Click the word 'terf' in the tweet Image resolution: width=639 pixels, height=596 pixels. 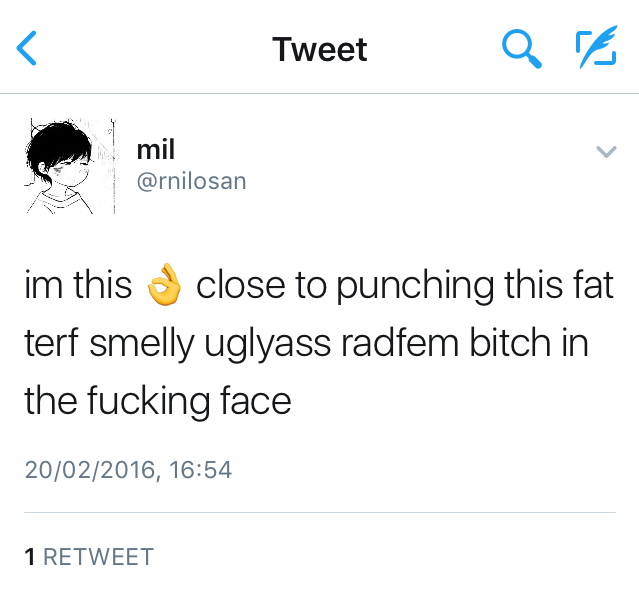click(x=51, y=342)
